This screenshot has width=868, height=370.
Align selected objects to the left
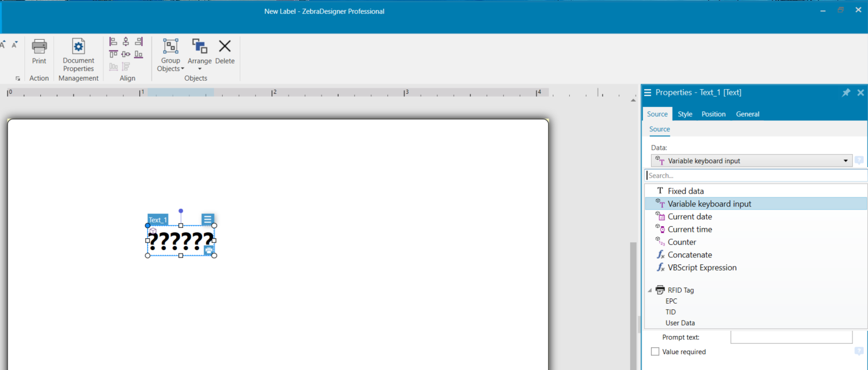pyautogui.click(x=113, y=41)
